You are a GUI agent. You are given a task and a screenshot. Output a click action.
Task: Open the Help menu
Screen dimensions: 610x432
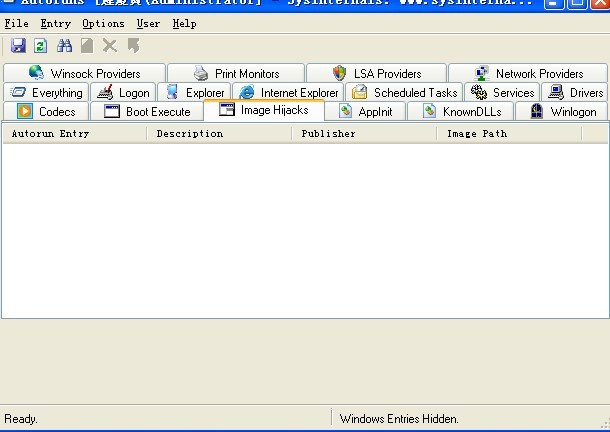[x=184, y=24]
